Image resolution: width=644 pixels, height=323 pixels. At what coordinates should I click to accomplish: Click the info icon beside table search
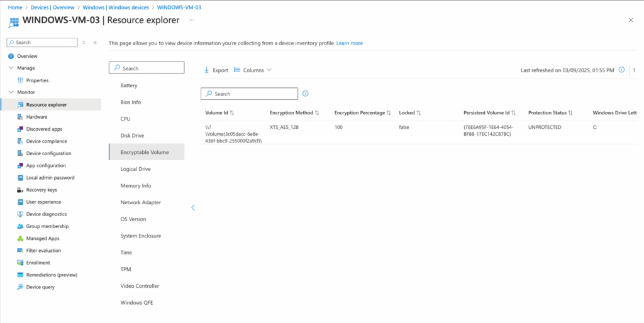tap(306, 94)
